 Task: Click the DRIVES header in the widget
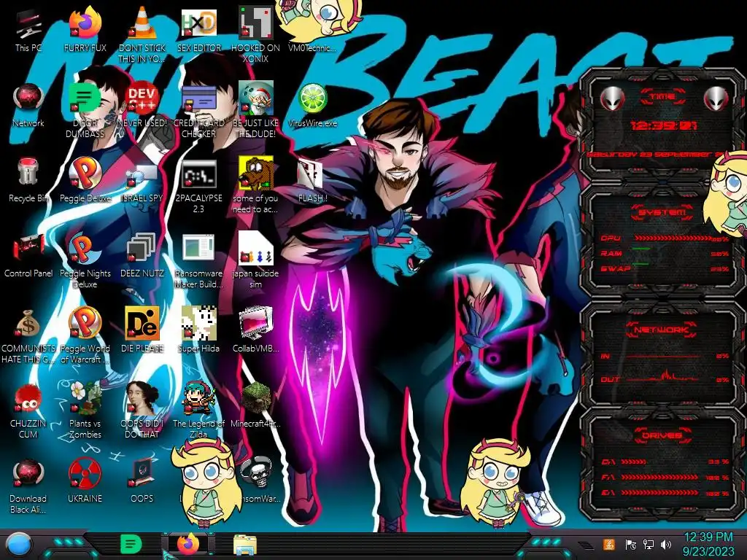662,435
